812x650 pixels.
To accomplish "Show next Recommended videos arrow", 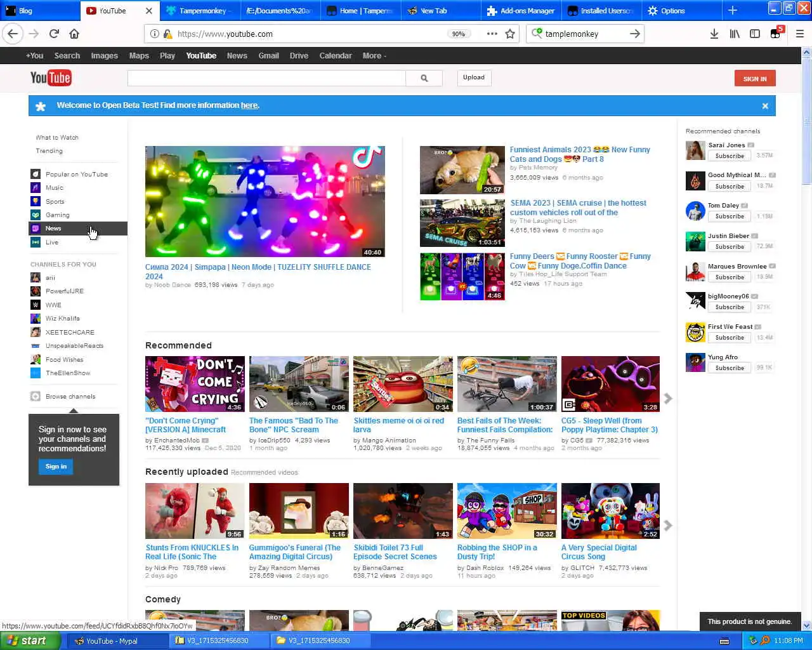I will (668, 398).
